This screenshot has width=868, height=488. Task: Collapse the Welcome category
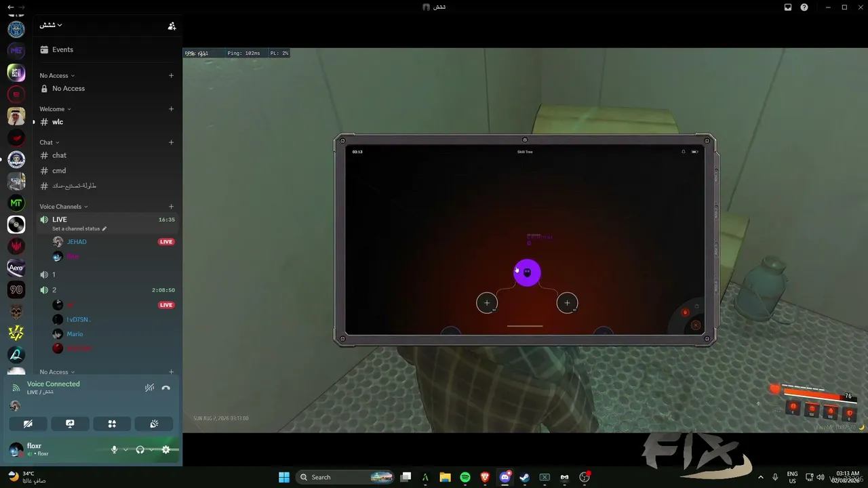[x=55, y=109]
